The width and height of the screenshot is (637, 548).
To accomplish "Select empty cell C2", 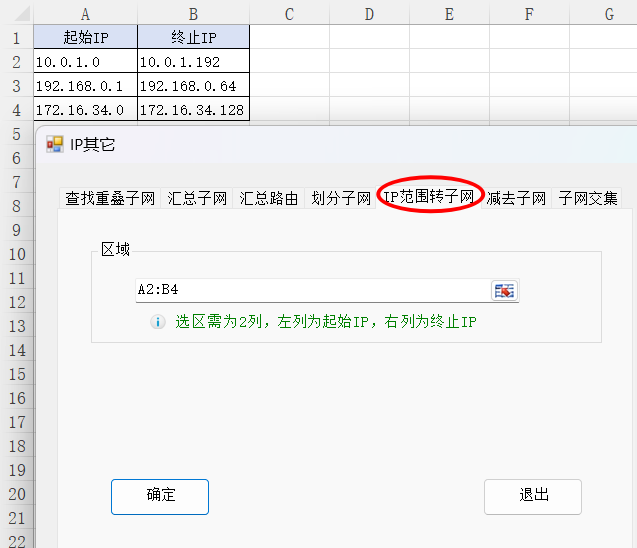I will 289,61.
